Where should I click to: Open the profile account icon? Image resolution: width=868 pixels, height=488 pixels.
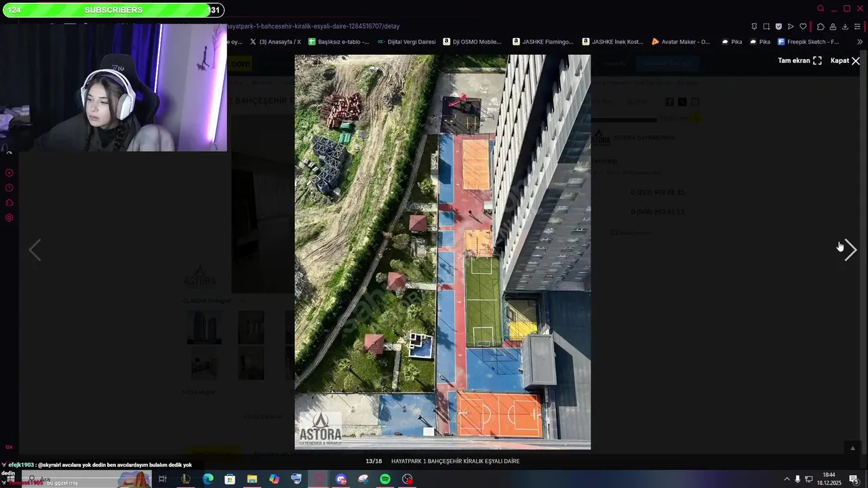click(833, 26)
